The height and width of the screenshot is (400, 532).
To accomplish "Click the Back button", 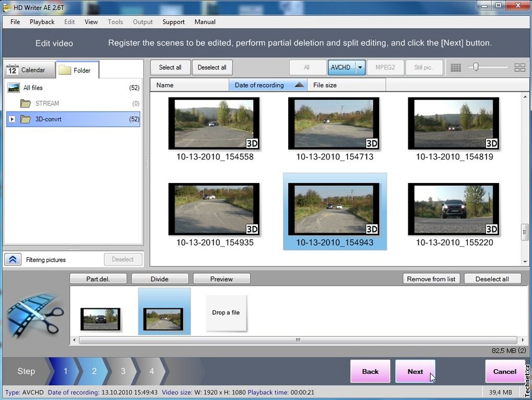I will (x=370, y=371).
